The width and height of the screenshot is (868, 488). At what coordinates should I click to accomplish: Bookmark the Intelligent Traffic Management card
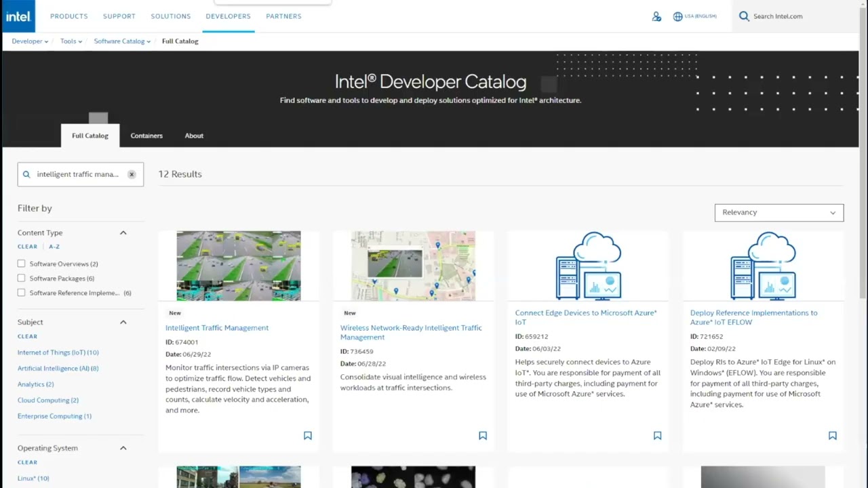(x=308, y=436)
